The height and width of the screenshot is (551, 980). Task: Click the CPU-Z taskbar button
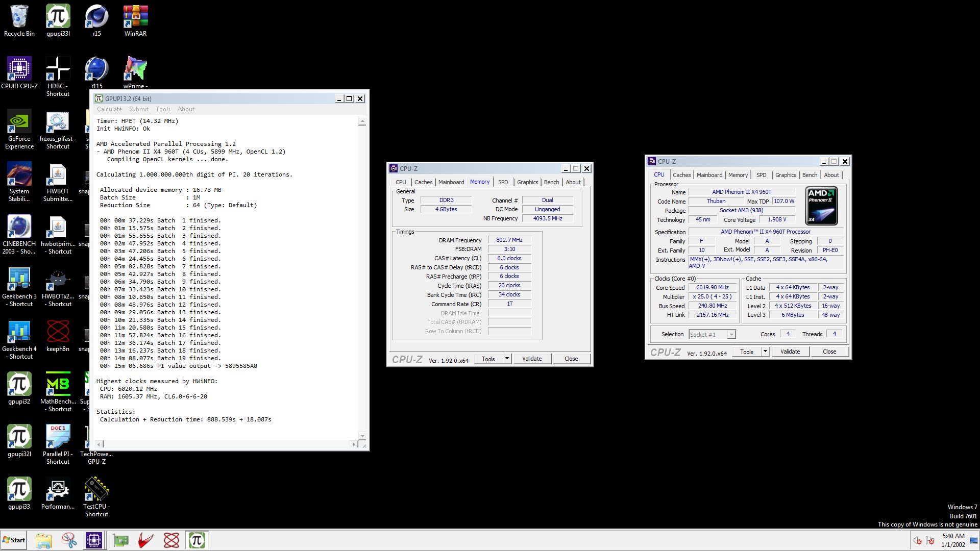tap(94, 540)
